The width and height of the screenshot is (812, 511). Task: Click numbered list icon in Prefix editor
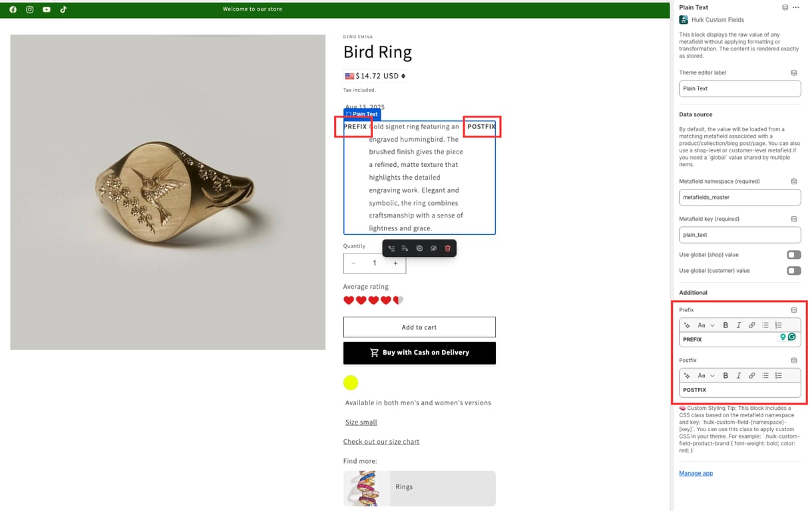click(x=779, y=325)
